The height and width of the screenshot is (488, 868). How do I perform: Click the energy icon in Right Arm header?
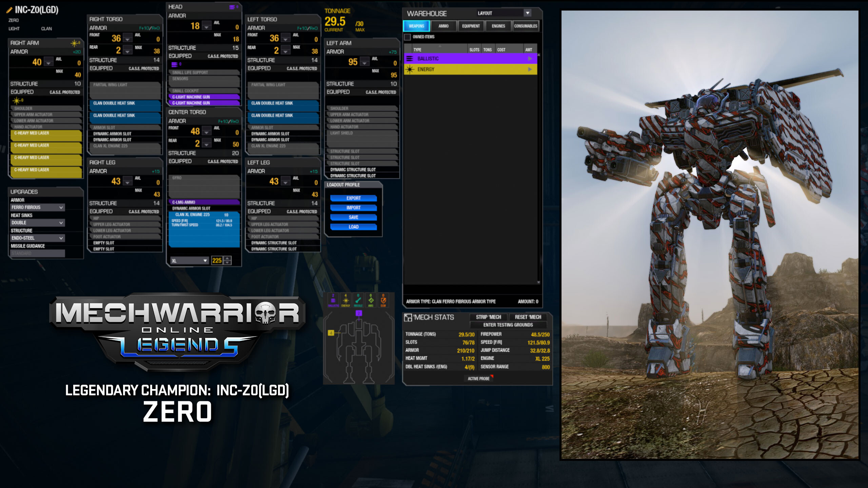pos(74,43)
